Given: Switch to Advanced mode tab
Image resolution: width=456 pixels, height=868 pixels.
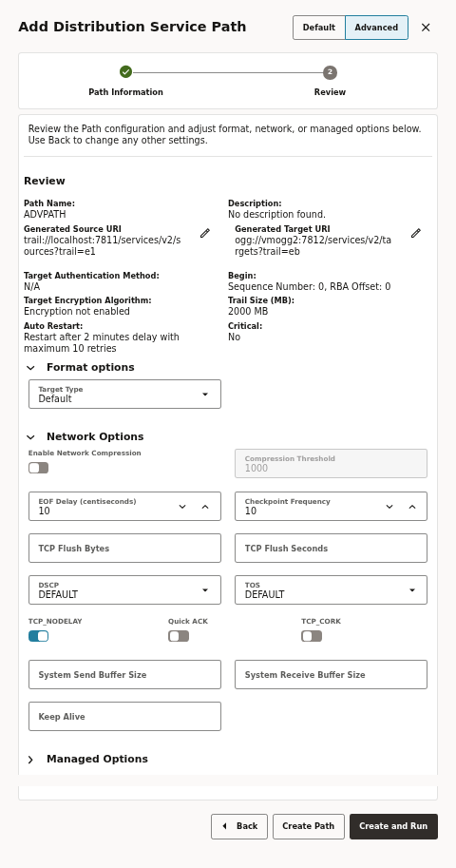Looking at the screenshot, I should [x=376, y=28].
